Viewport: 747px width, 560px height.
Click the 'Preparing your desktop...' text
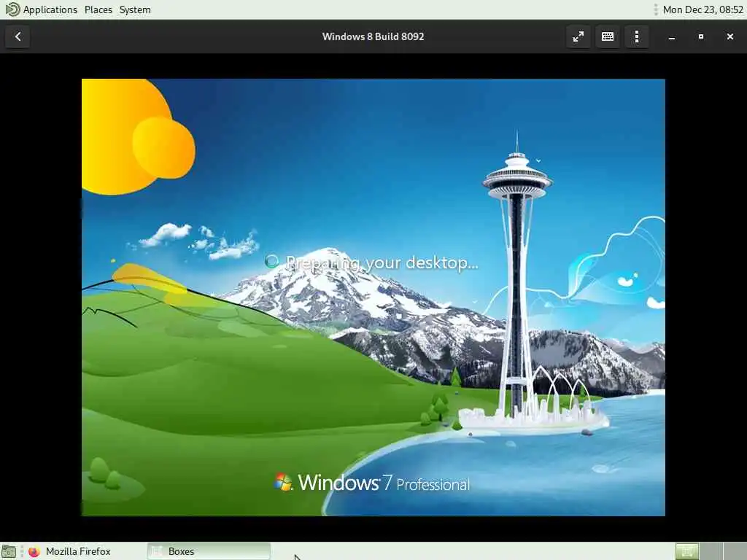(382, 262)
